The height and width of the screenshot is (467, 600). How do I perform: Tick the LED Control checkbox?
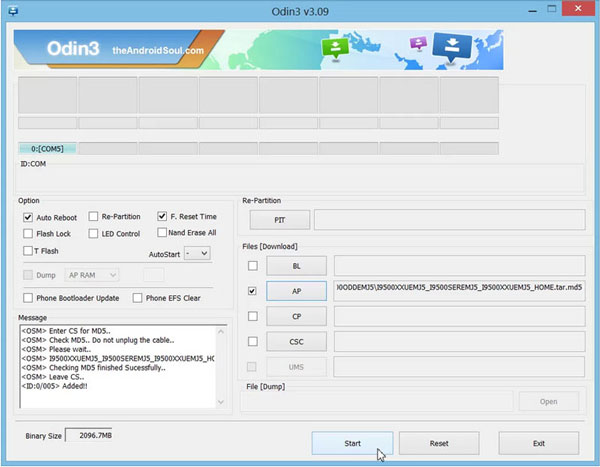[x=93, y=234]
